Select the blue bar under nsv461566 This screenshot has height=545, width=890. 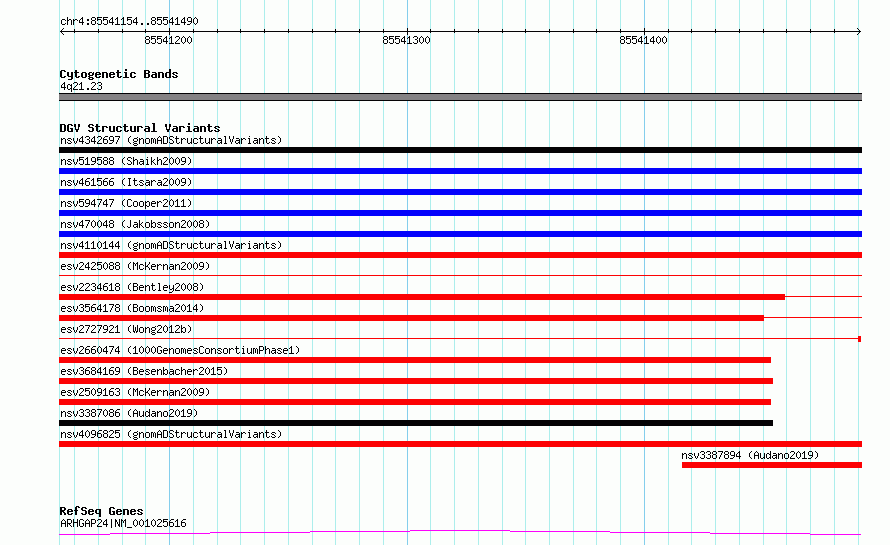coord(460,192)
